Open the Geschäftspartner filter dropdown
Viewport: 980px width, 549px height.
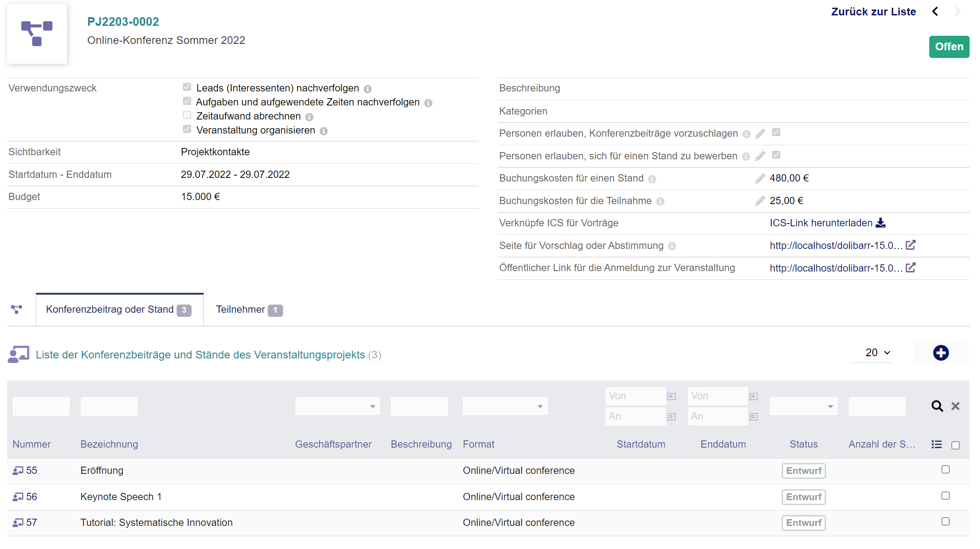point(337,406)
